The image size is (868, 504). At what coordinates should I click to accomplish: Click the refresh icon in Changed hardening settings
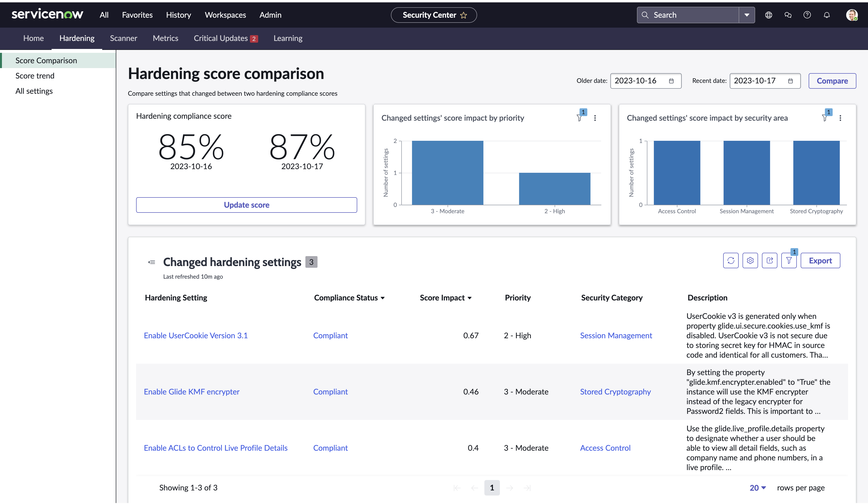(731, 261)
